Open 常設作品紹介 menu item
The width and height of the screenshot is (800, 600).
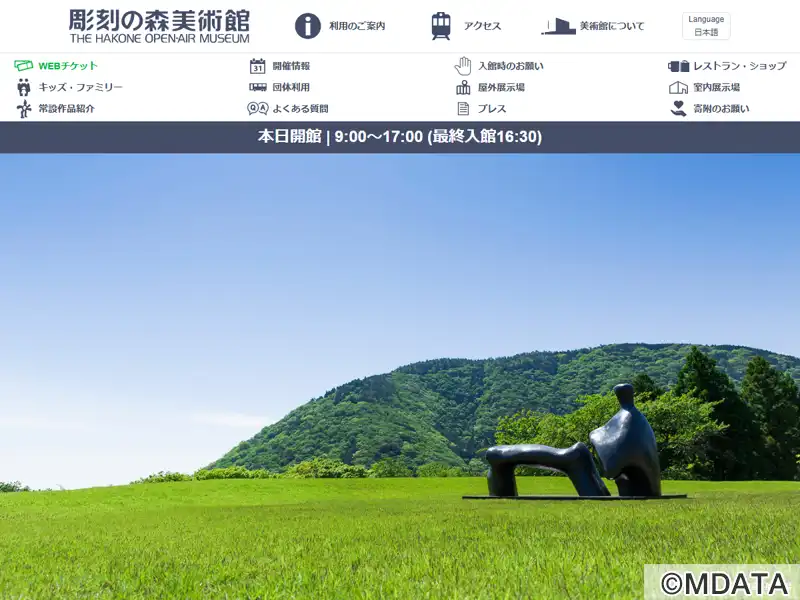pyautogui.click(x=66, y=109)
